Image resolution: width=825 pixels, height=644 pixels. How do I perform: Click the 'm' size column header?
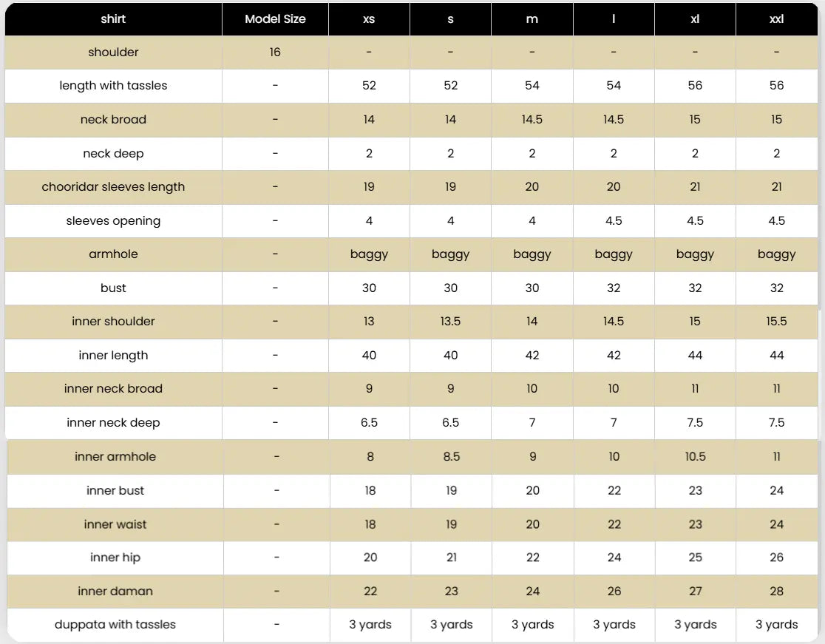pos(532,19)
